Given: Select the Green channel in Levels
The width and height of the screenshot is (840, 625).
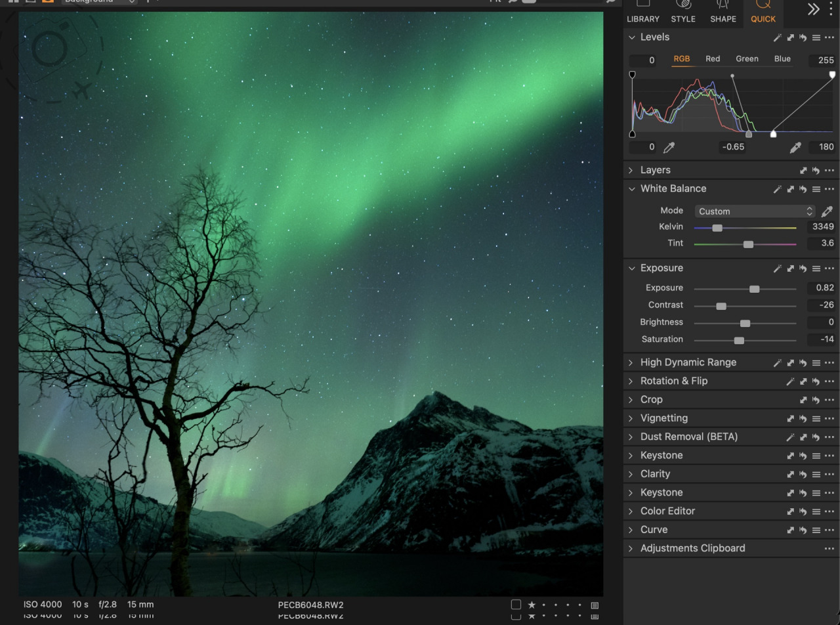Looking at the screenshot, I should [x=747, y=58].
